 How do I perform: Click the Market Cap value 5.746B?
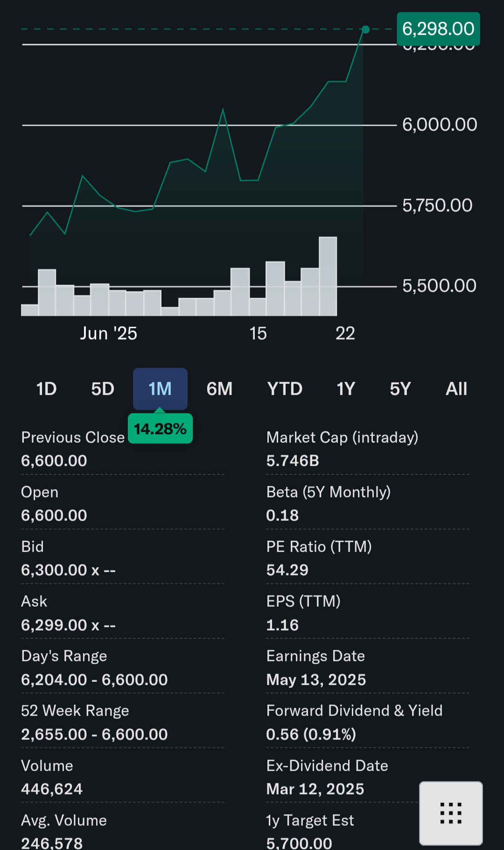293,461
